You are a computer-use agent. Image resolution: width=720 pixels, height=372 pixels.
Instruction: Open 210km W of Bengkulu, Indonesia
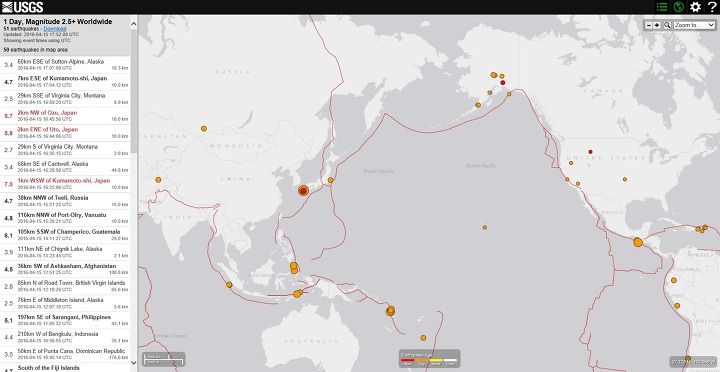[x=65, y=337]
